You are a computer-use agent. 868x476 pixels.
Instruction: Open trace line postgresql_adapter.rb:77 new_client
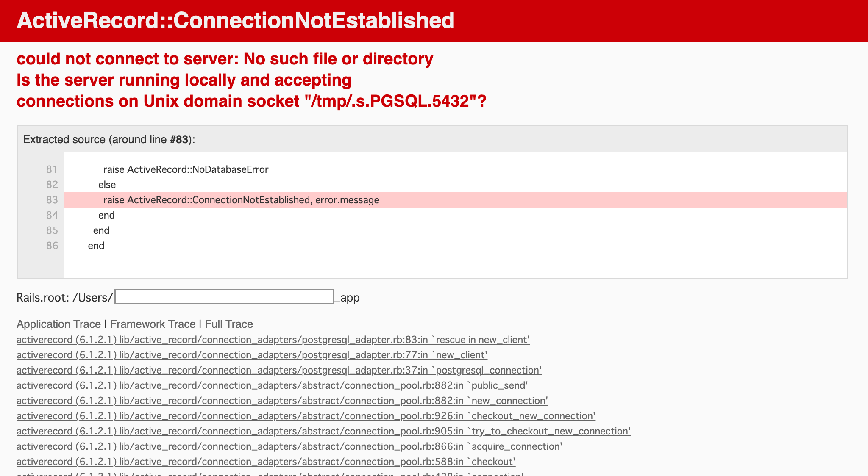coord(252,355)
